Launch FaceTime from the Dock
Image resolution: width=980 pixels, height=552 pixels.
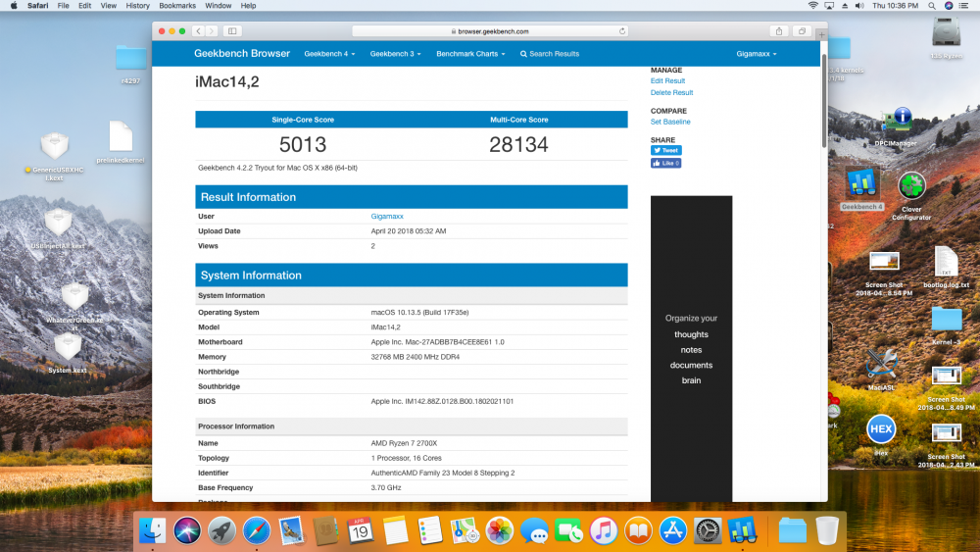pos(568,530)
